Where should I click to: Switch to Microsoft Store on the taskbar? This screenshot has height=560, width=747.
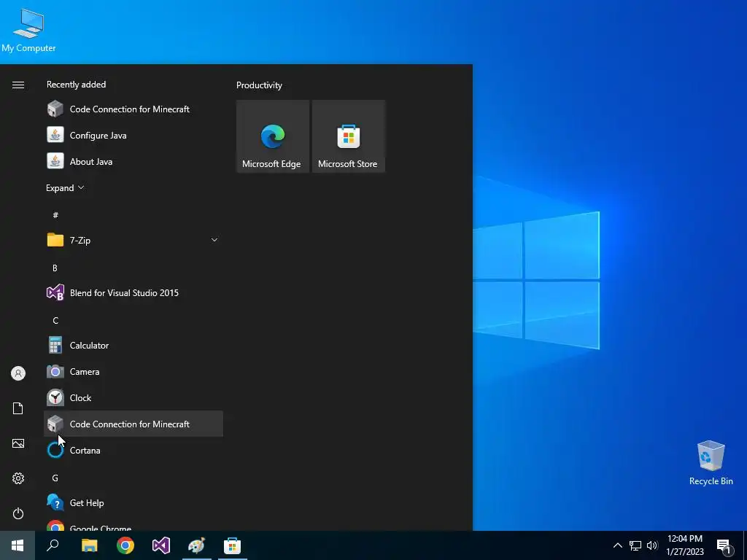point(233,545)
